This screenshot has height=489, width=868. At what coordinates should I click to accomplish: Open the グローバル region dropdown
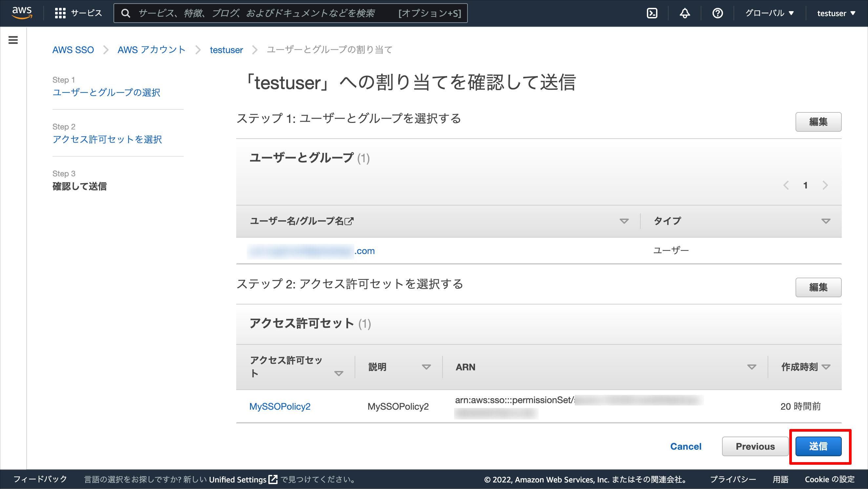pyautogui.click(x=769, y=13)
